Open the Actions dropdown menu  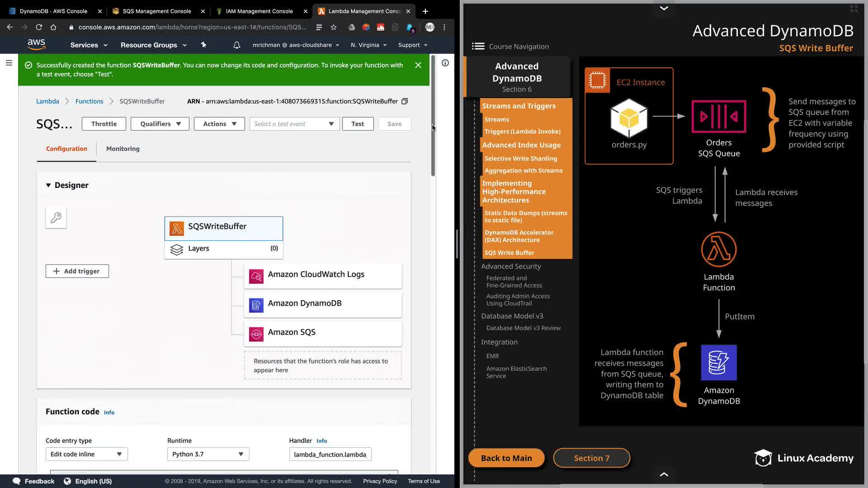point(219,124)
